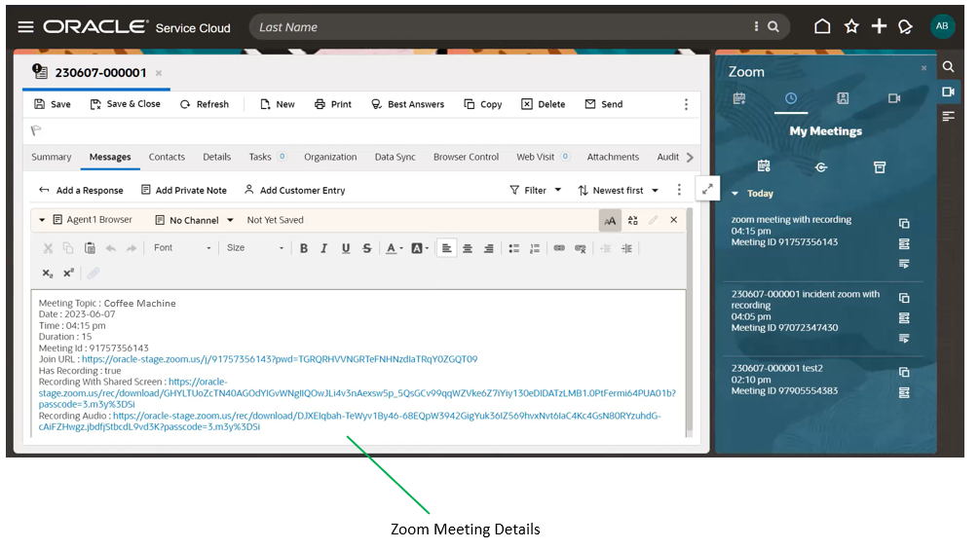980x549 pixels.
Task: Click the message editor vertical scrollbar
Action: pos(690,321)
